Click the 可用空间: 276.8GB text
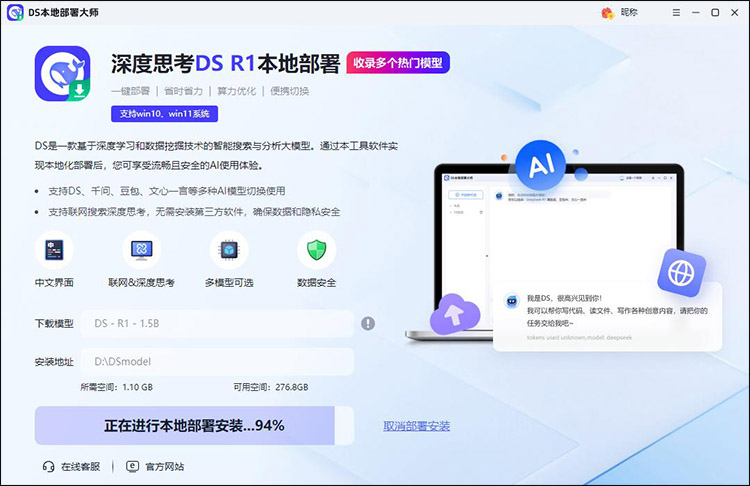 pos(271,387)
